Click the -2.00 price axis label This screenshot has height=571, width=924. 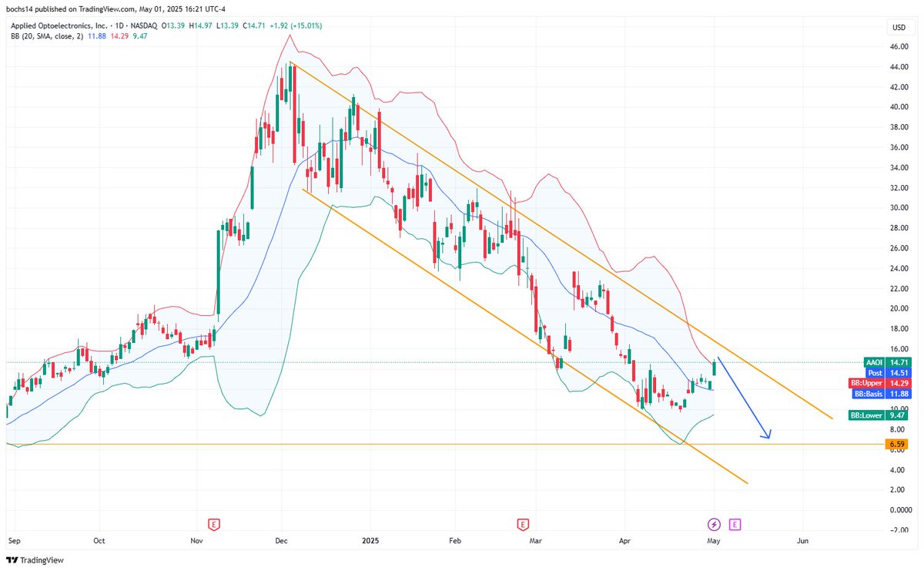point(898,529)
